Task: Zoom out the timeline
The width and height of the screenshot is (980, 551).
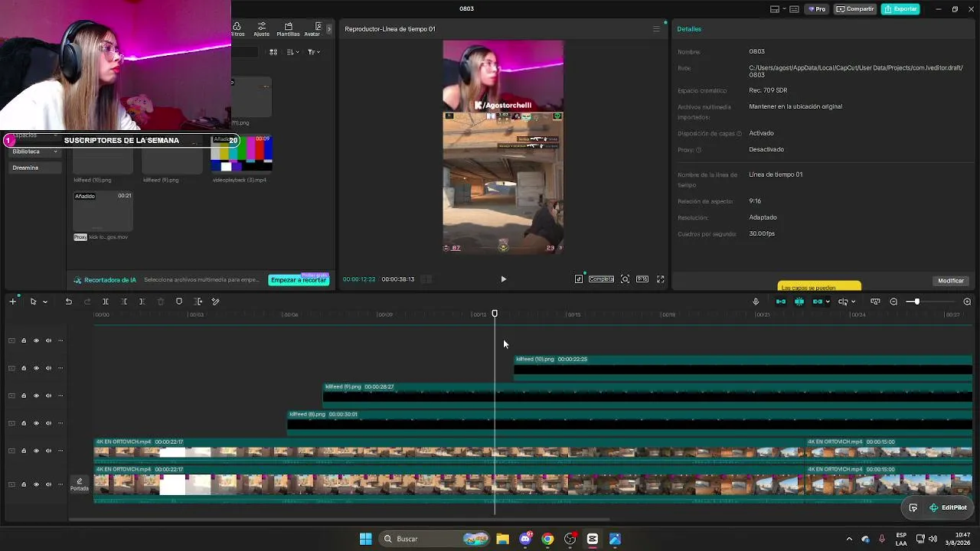Action: pos(893,302)
